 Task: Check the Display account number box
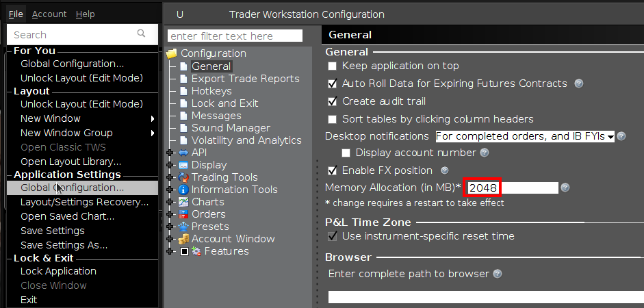346,153
